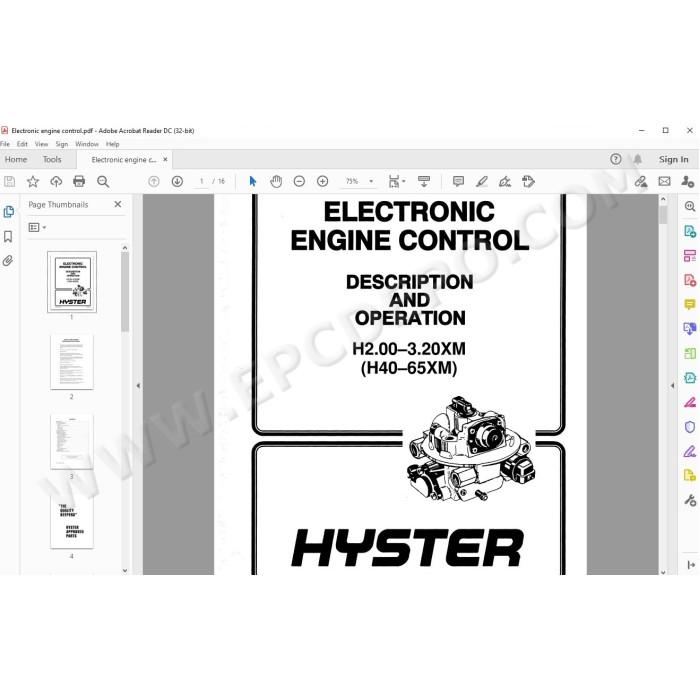Upload file to cloud icon
Viewport: 700px width, 700px height.
(56, 181)
